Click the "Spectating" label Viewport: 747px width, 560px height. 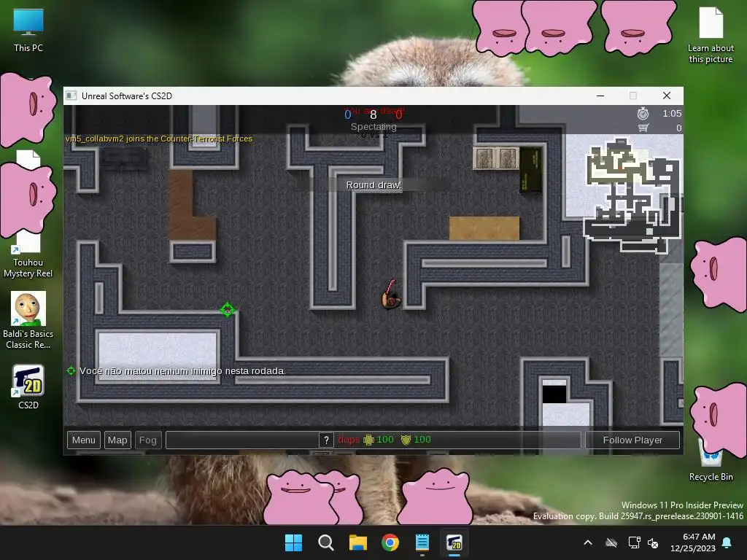pyautogui.click(x=373, y=127)
